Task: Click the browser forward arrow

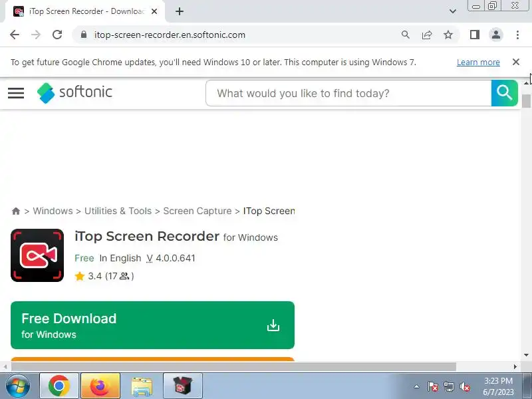Action: (x=36, y=35)
